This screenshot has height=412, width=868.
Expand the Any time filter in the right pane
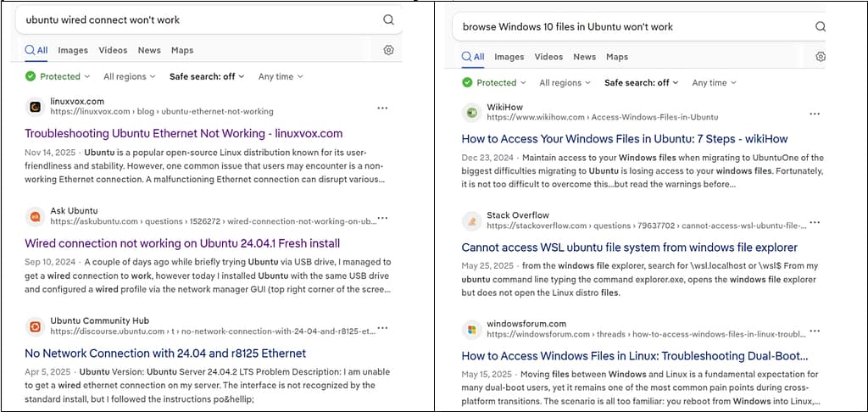click(714, 82)
